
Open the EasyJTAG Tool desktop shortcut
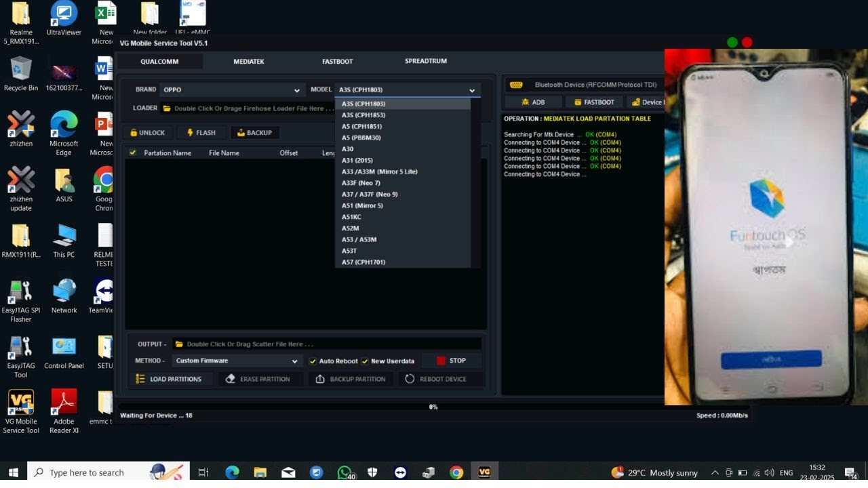click(21, 357)
